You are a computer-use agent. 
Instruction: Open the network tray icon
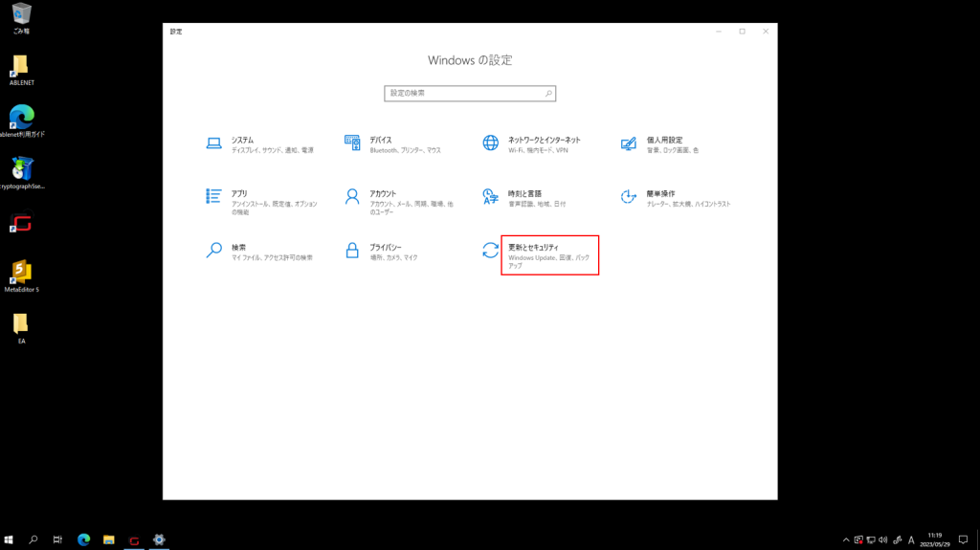pos(871,540)
